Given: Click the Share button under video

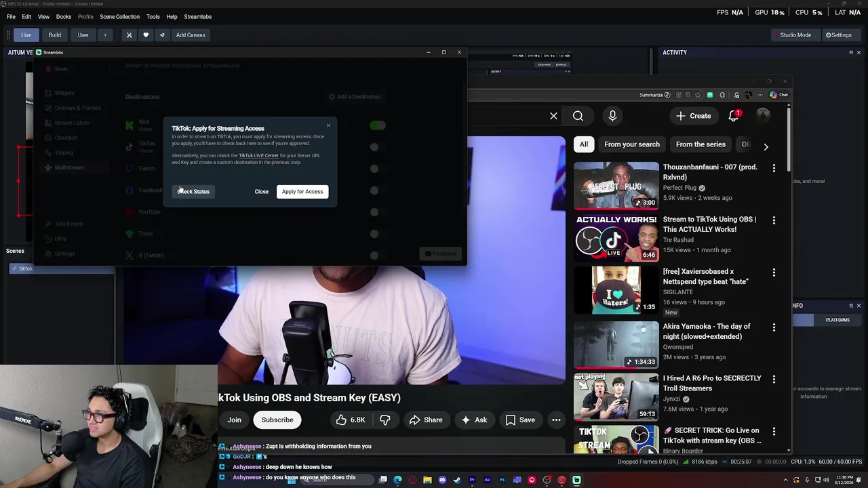Looking at the screenshot, I should tap(425, 420).
